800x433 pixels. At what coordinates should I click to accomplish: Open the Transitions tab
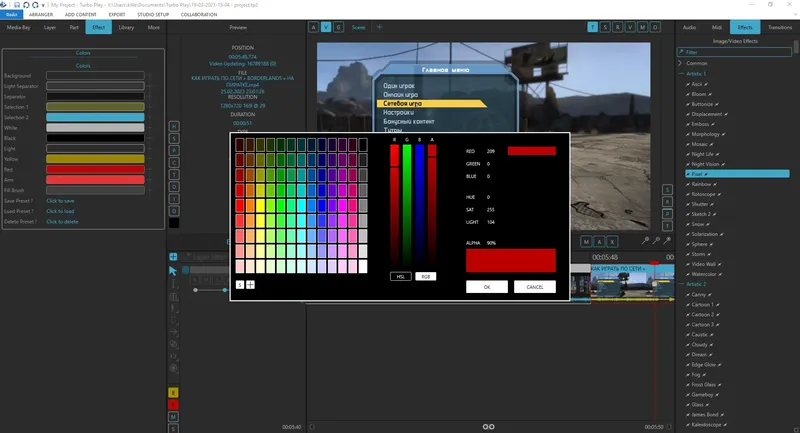[x=780, y=28]
